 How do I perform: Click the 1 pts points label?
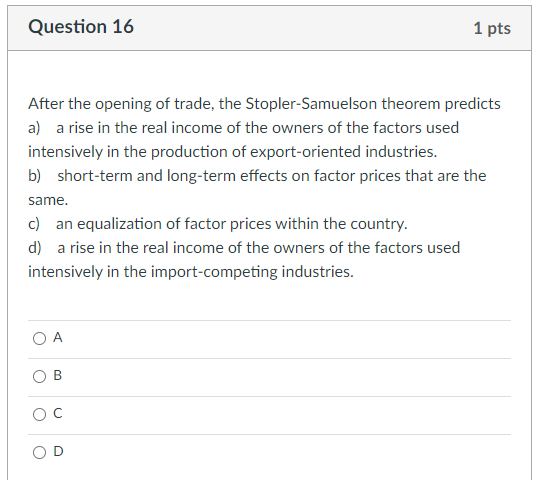492,28
